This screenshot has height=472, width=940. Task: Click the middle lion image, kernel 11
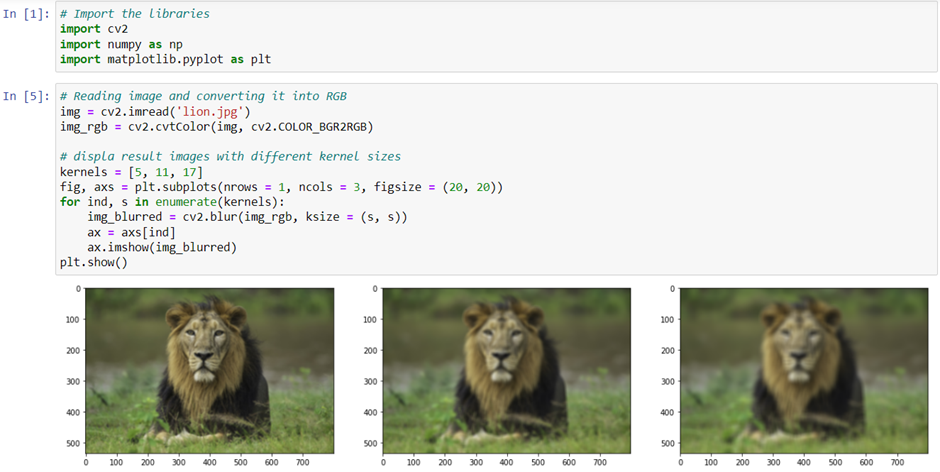(507, 371)
